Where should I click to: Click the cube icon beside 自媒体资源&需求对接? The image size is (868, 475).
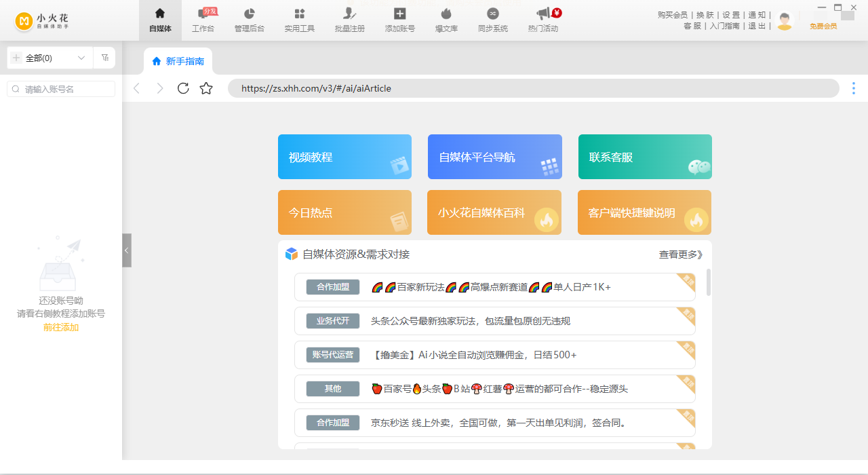(x=292, y=254)
